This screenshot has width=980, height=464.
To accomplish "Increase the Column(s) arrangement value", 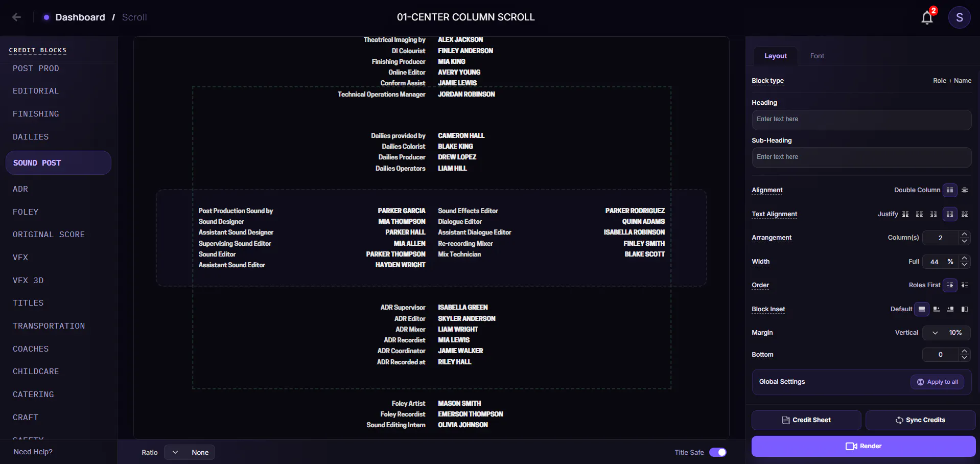I will tap(964, 235).
